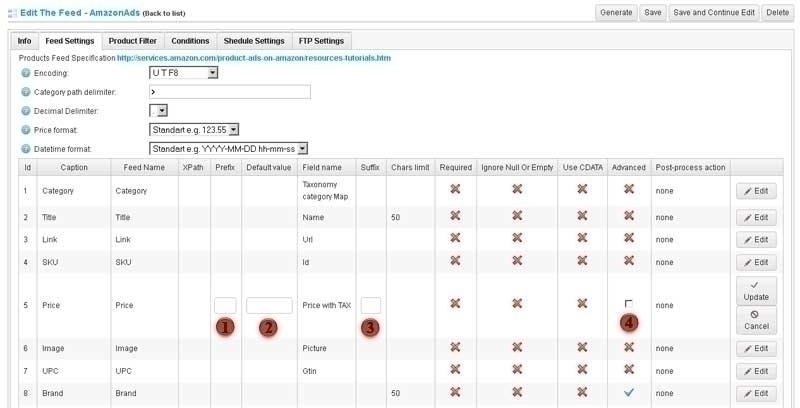Viewport: 800px width, 408px height.
Task: Click the Ignore Null cross icon in Brand row
Action: click(517, 392)
